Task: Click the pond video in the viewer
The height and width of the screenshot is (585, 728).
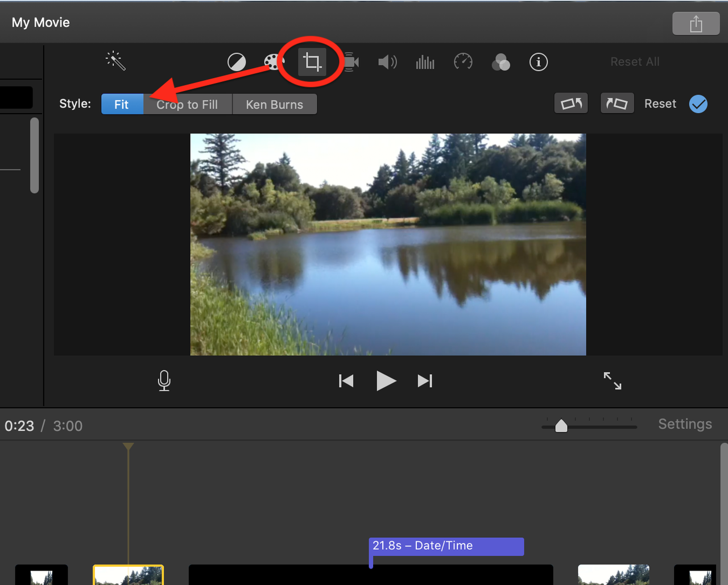Action: (x=388, y=244)
